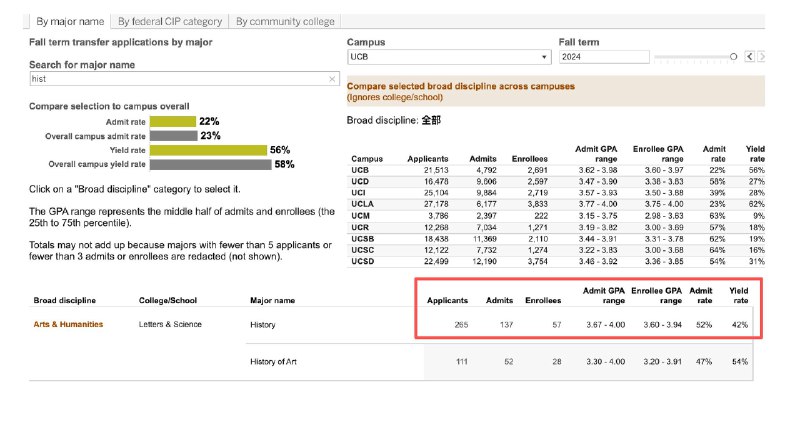Click UCLA applicants value 27,178

436,204
